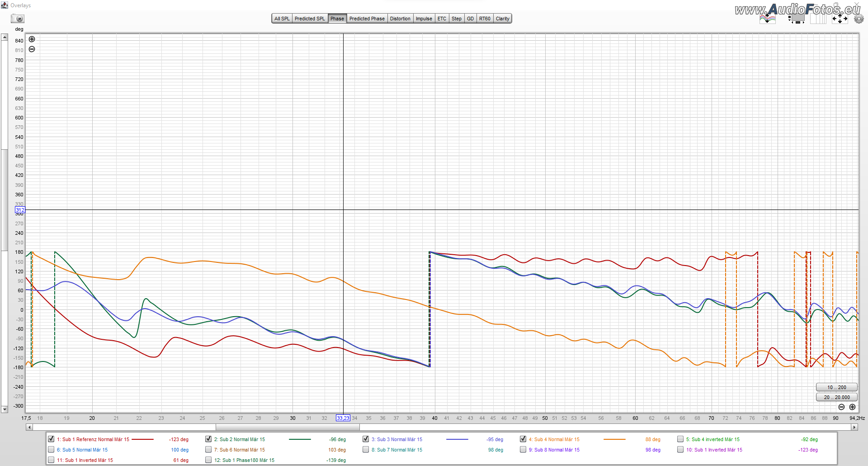Select the Phase tab
This screenshot has height=466, width=868.
(x=337, y=19)
